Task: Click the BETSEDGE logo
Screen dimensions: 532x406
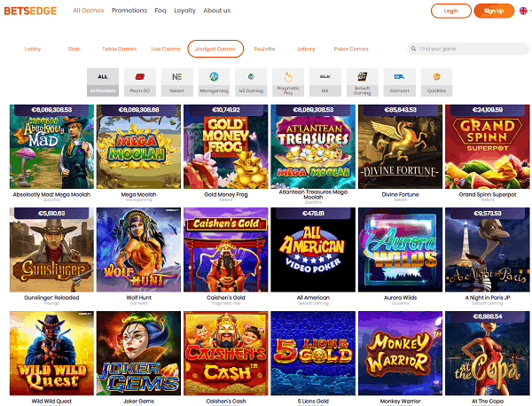Action: tap(30, 11)
